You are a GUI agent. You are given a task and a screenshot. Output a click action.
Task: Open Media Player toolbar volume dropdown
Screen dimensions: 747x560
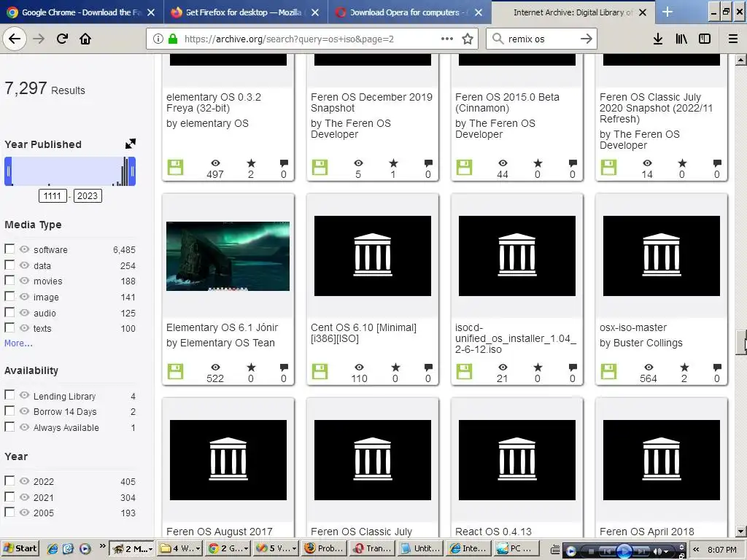pos(667,551)
